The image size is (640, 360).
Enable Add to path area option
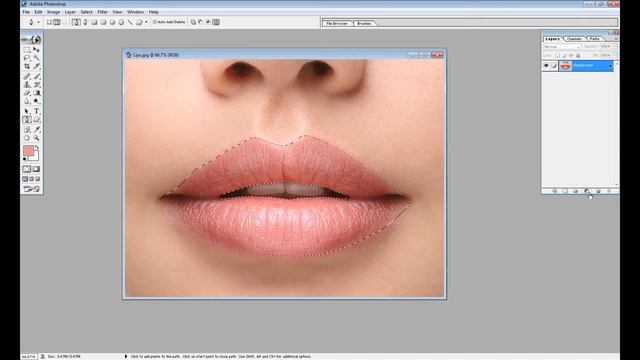coord(193,22)
